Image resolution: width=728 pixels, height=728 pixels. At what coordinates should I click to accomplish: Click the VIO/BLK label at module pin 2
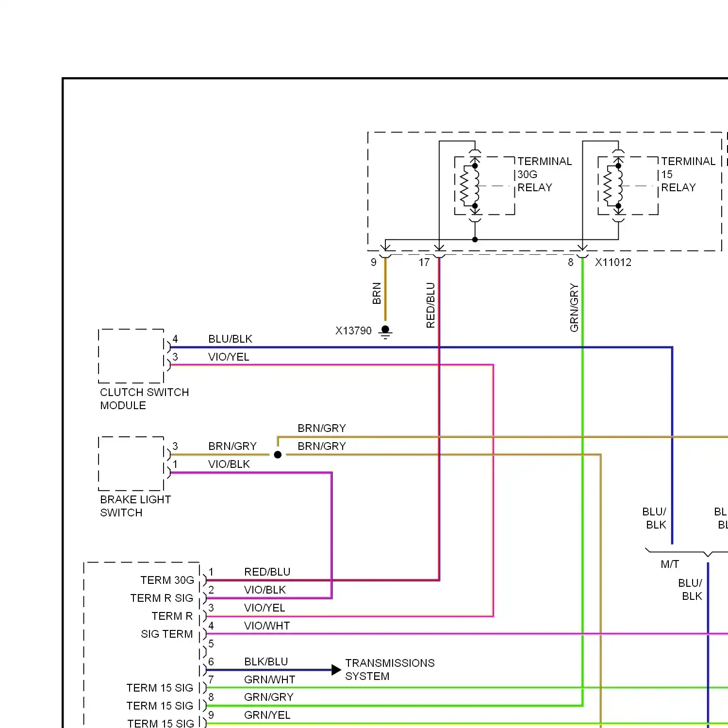[265, 590]
